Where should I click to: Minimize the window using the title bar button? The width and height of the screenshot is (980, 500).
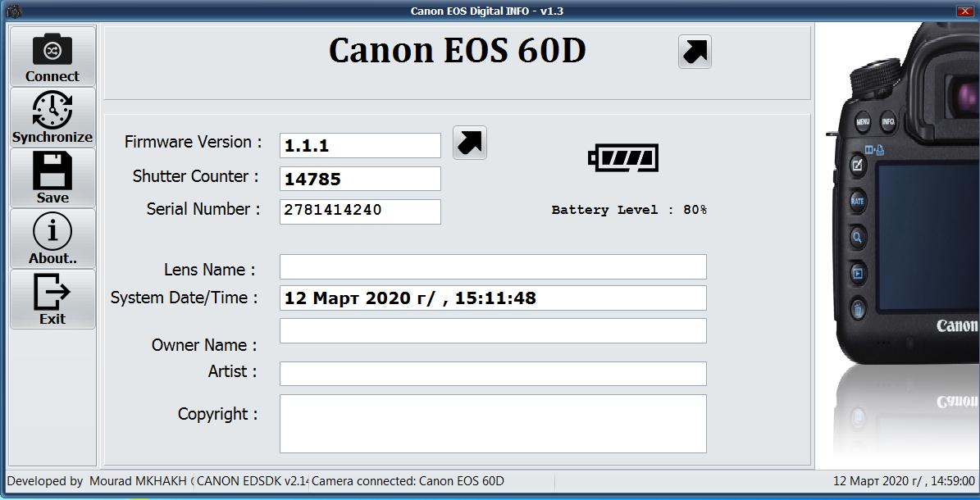[x=964, y=11]
